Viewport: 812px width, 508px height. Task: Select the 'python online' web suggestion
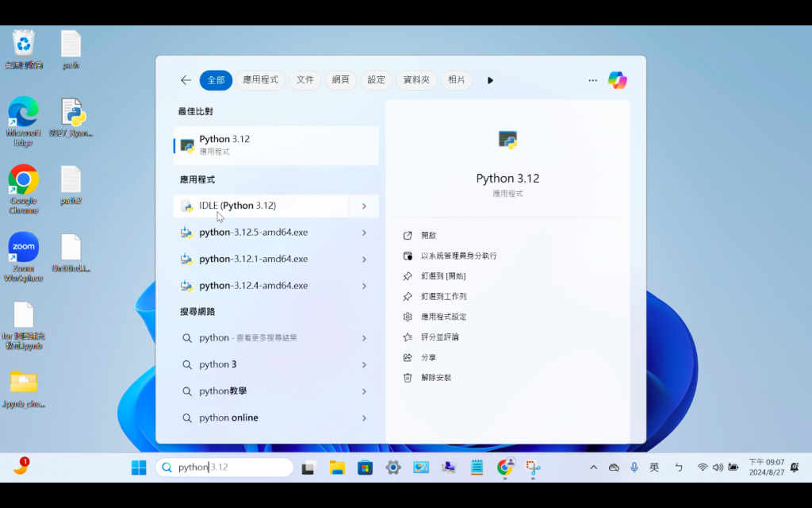point(261,418)
